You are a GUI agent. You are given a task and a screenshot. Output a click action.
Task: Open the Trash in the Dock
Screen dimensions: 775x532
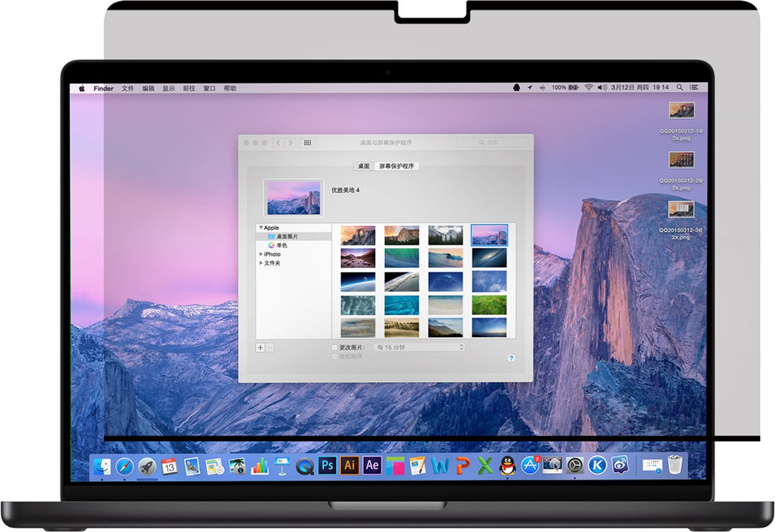[675, 466]
